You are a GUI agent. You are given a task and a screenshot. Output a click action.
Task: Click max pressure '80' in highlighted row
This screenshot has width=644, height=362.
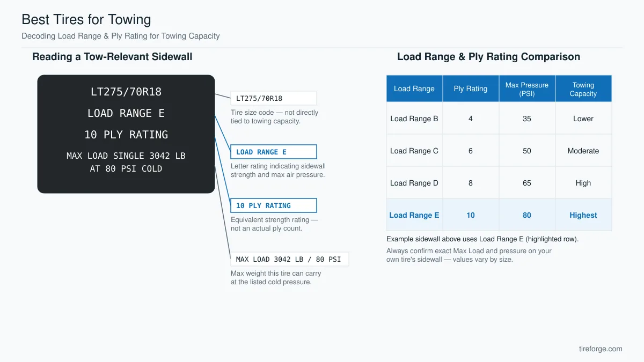[x=527, y=215]
